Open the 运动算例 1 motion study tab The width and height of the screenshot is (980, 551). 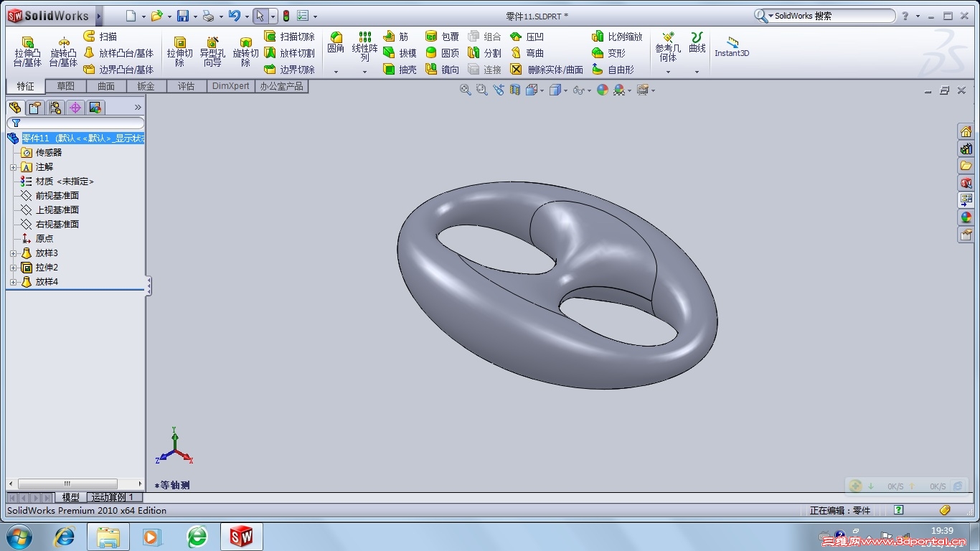113,497
